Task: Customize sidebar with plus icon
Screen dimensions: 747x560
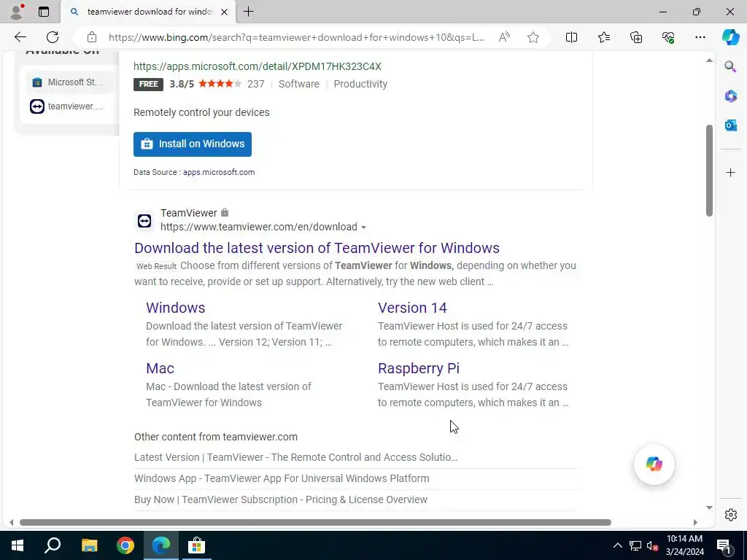Action: point(730,172)
